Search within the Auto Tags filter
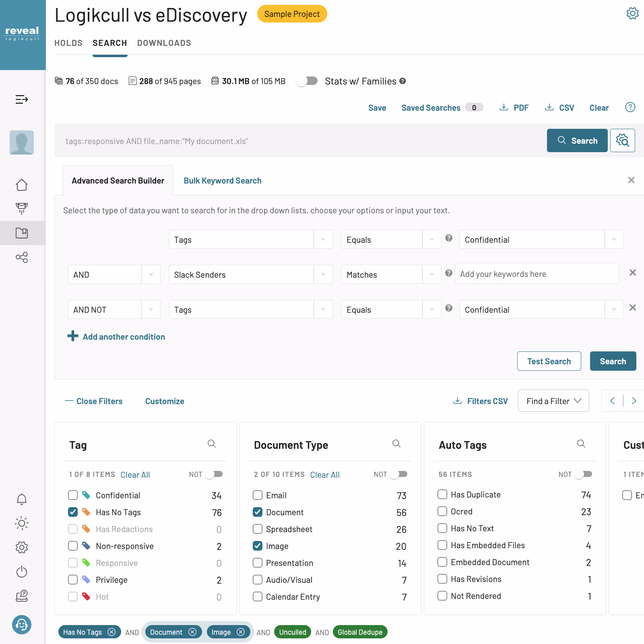Screen dimensions: 644x644 [x=581, y=444]
